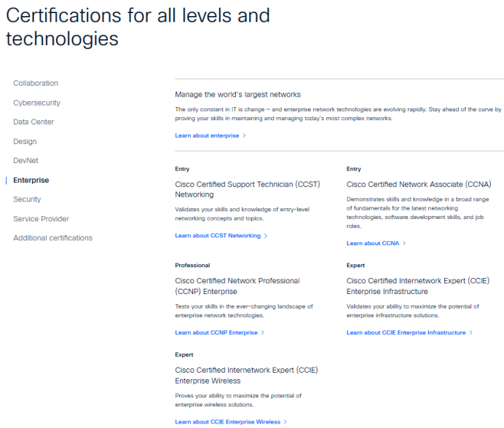Open the Data Center certifications tab
The height and width of the screenshot is (428, 504).
tap(34, 122)
